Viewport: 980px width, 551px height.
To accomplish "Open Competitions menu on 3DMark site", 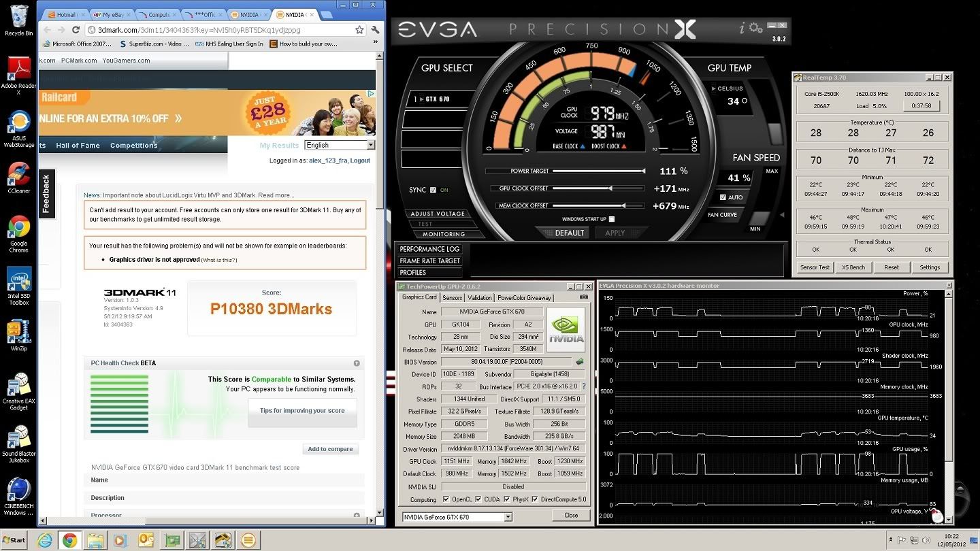I will pyautogui.click(x=134, y=146).
